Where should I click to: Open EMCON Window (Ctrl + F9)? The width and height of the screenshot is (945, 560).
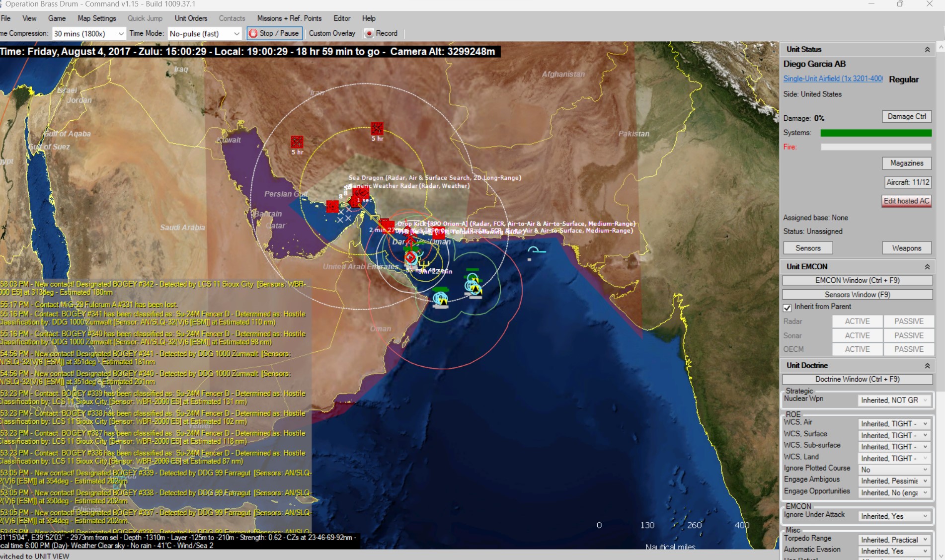point(857,280)
